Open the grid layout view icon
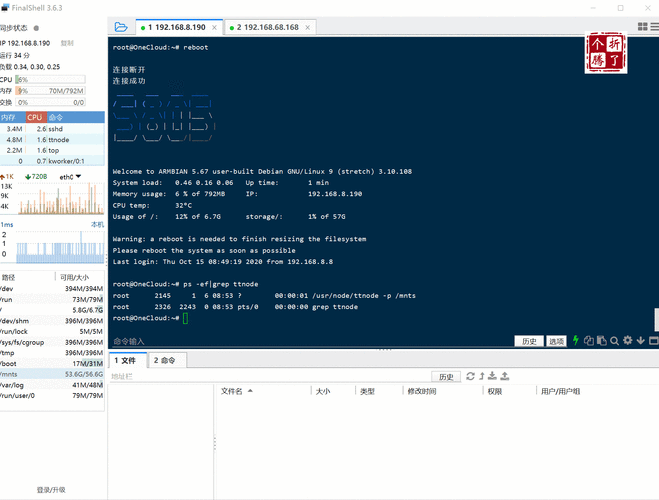The width and height of the screenshot is (659, 500). [x=642, y=26]
